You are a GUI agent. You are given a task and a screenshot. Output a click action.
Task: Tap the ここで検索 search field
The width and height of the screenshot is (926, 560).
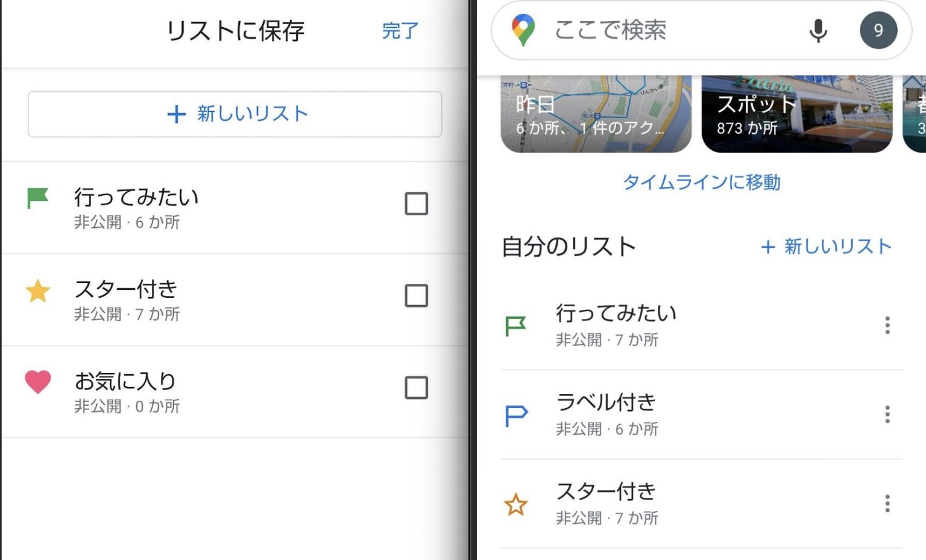tap(663, 30)
